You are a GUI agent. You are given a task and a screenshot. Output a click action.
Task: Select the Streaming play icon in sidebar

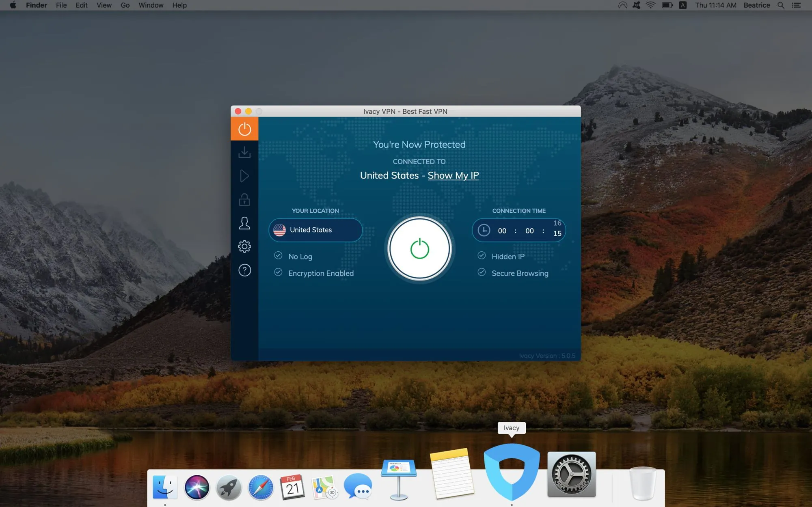tap(244, 176)
